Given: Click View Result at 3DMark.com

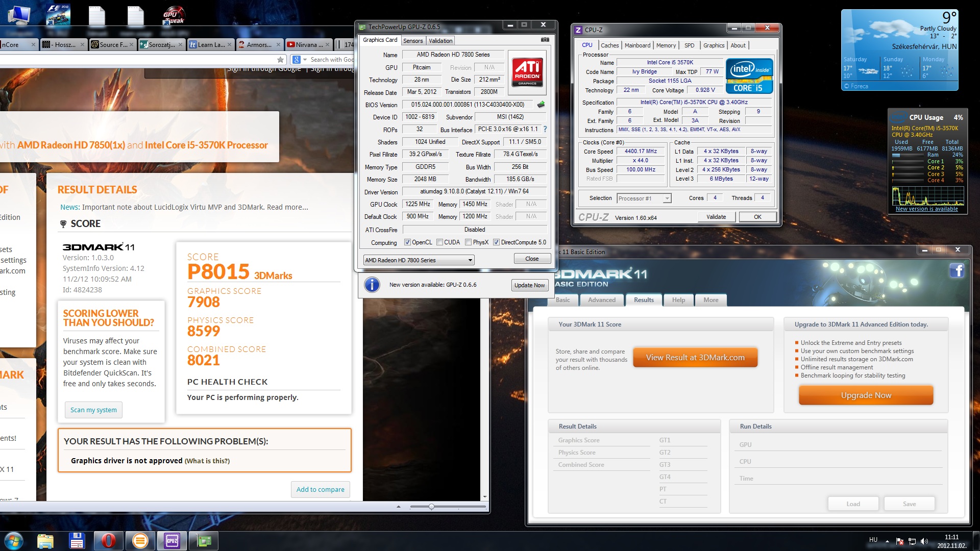Looking at the screenshot, I should tap(695, 358).
